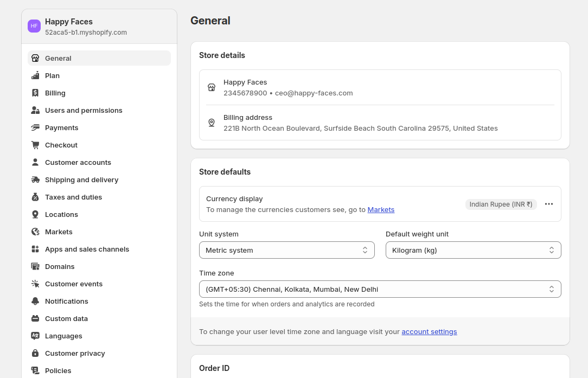Click the HF store avatar
Viewport: 588px width, 378px height.
pos(34,26)
